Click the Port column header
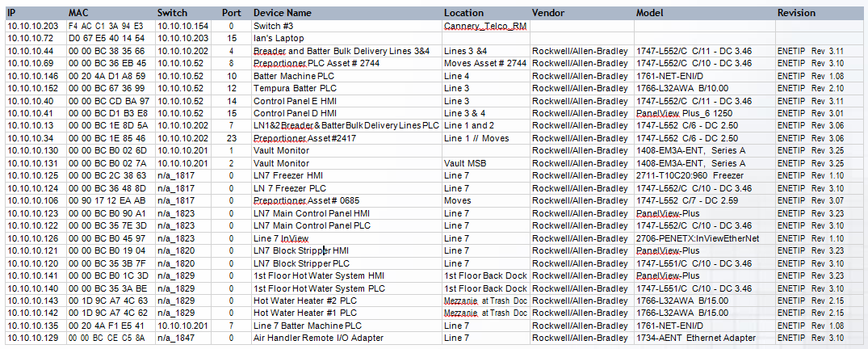The width and height of the screenshot is (868, 349). pyautogui.click(x=232, y=13)
